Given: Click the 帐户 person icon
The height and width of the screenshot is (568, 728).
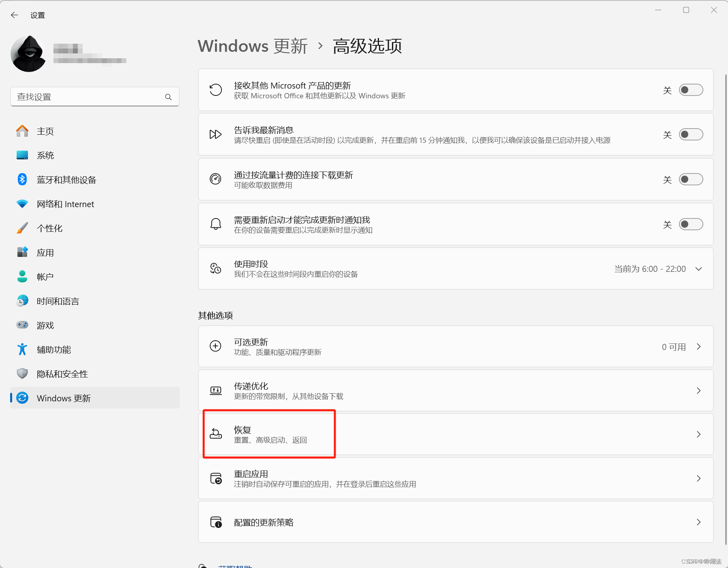Looking at the screenshot, I should pyautogui.click(x=22, y=276).
